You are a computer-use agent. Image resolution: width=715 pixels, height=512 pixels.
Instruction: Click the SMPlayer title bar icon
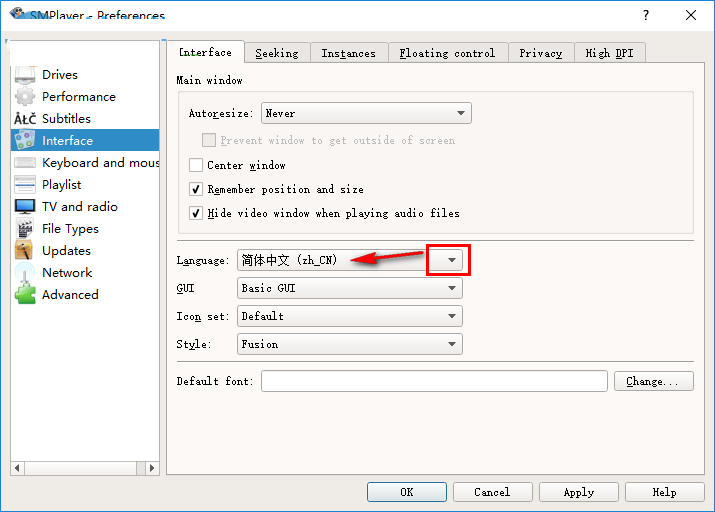[18, 14]
